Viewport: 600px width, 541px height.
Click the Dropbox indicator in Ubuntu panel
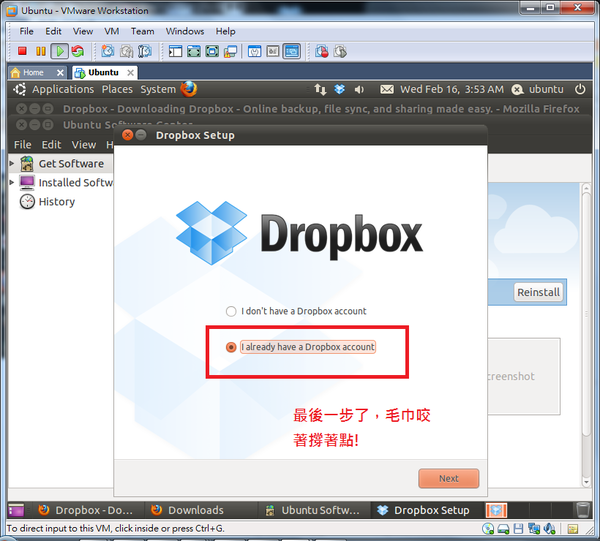click(x=339, y=90)
